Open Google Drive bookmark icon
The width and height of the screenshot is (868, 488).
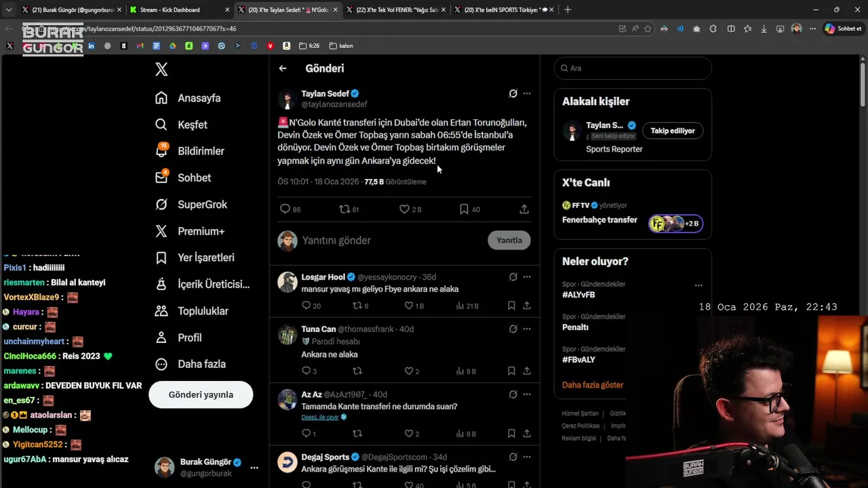point(172,45)
